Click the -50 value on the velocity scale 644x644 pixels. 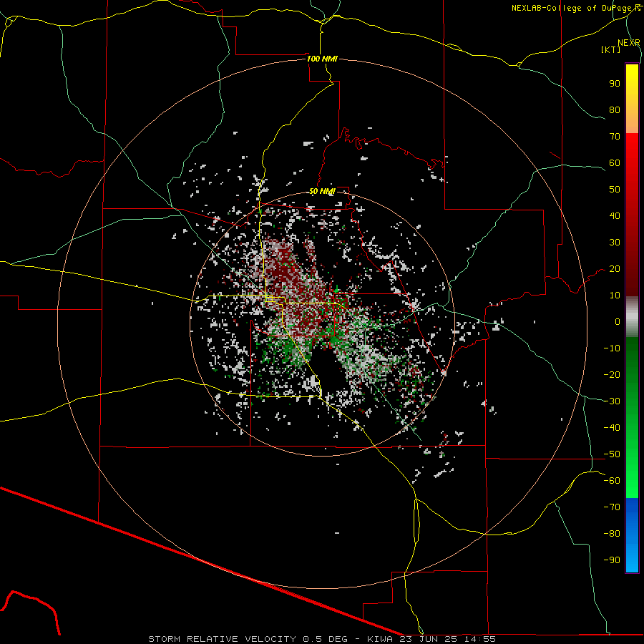tap(612, 454)
